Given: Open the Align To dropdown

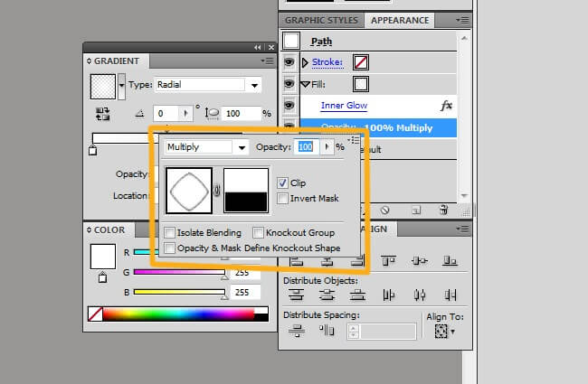Looking at the screenshot, I should click(442, 332).
